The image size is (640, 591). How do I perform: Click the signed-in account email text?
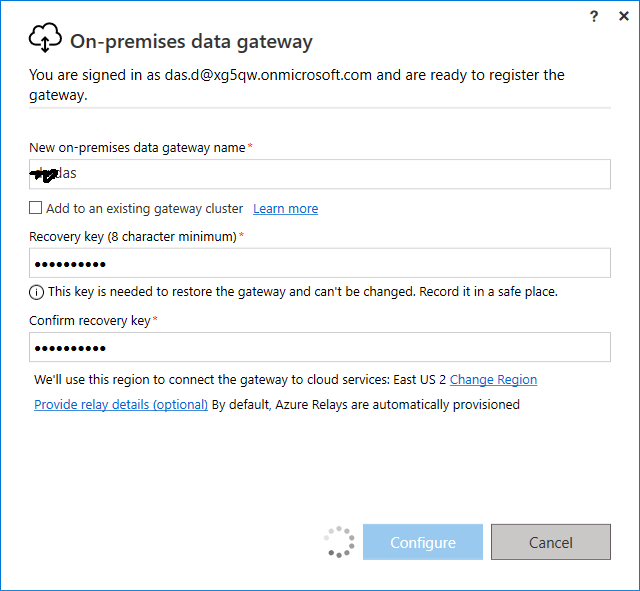(268, 75)
